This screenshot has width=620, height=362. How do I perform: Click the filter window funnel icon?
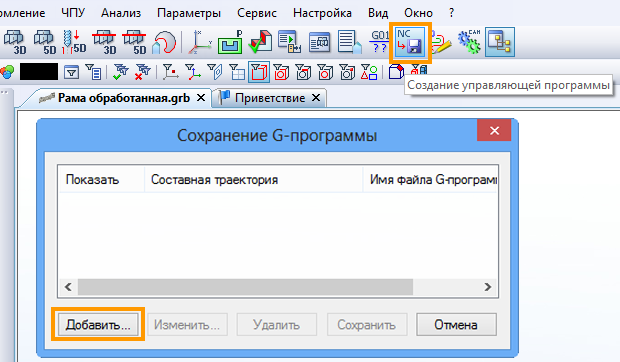[x=71, y=72]
